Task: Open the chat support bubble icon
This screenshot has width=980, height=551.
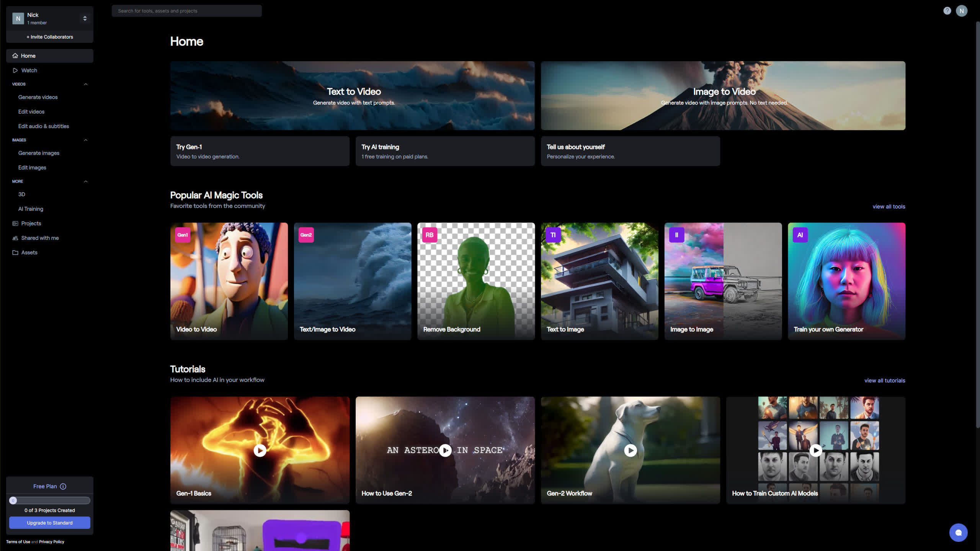Action: tap(958, 532)
